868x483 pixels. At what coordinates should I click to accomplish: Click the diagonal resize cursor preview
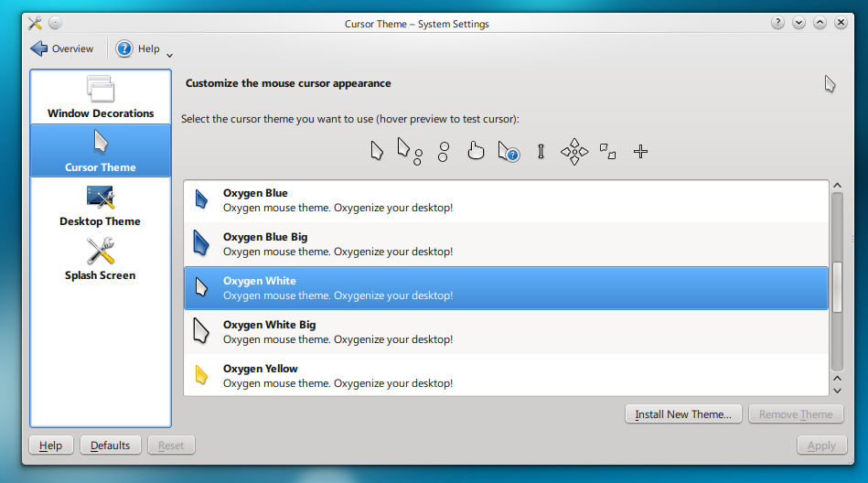pyautogui.click(x=607, y=151)
